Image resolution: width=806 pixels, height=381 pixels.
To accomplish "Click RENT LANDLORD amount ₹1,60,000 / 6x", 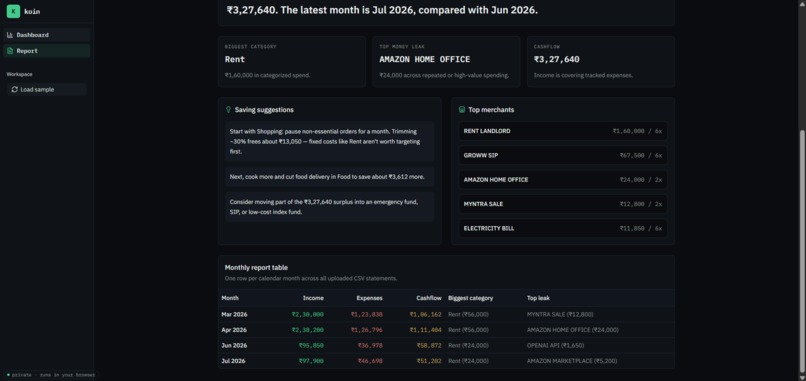I will tap(637, 131).
